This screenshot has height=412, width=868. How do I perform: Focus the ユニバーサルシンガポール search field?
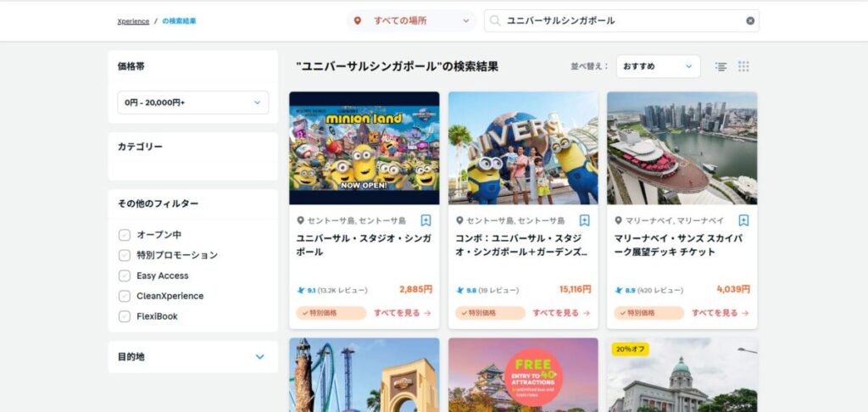coord(621,21)
